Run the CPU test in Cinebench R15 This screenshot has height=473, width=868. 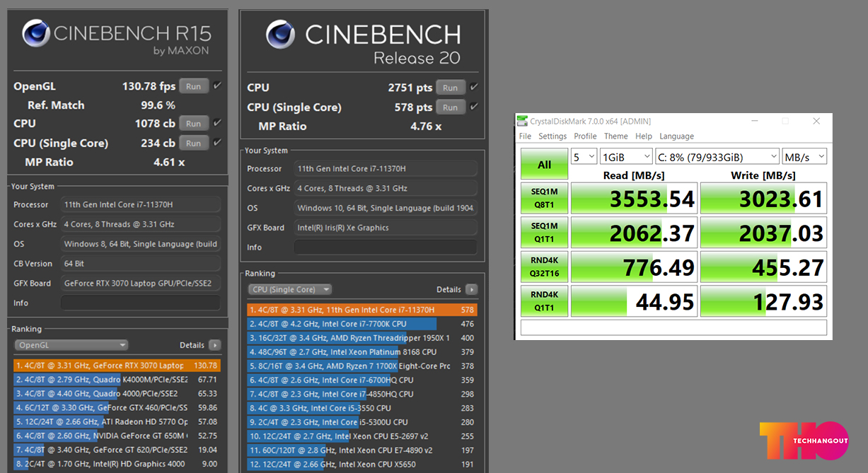point(194,123)
